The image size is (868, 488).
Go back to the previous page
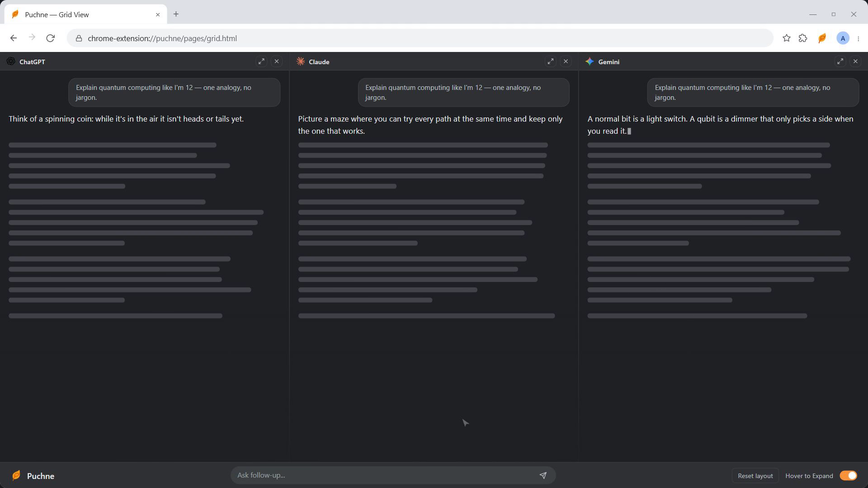pyautogui.click(x=14, y=38)
